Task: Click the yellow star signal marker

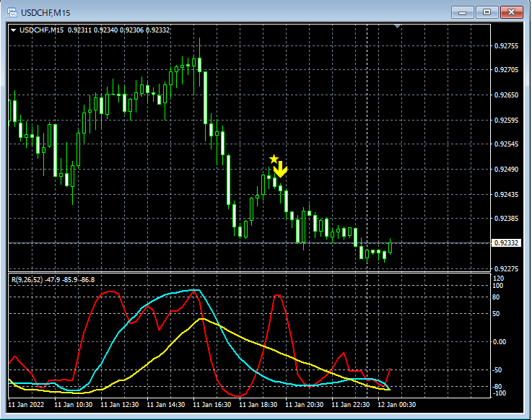Action: tap(274, 159)
